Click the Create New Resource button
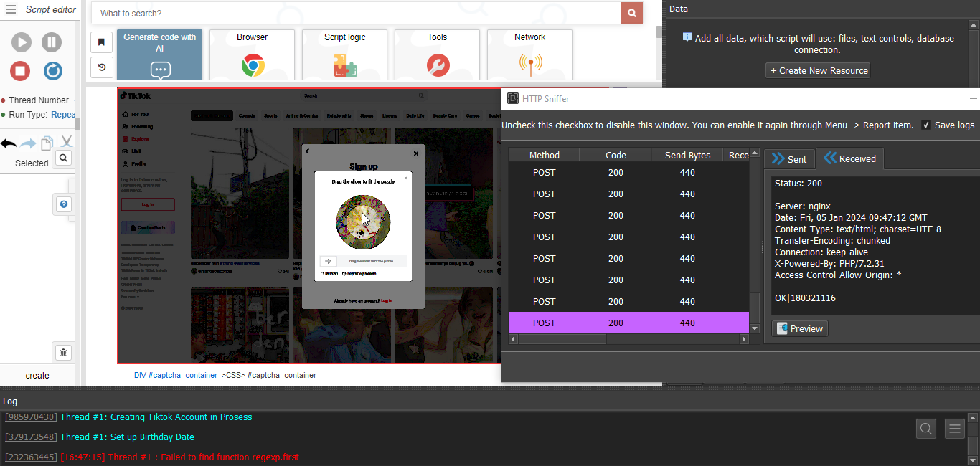The width and height of the screenshot is (980, 466). [818, 70]
